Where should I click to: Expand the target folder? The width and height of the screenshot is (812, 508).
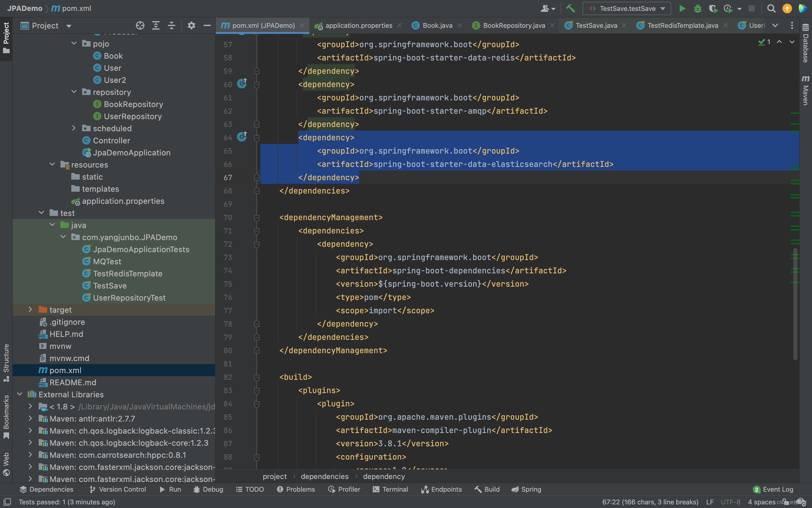tap(30, 309)
